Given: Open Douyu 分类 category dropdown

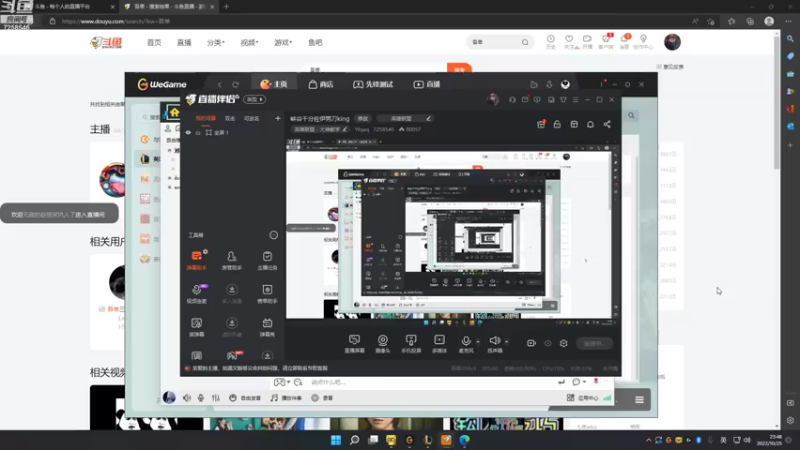Looking at the screenshot, I should [215, 42].
